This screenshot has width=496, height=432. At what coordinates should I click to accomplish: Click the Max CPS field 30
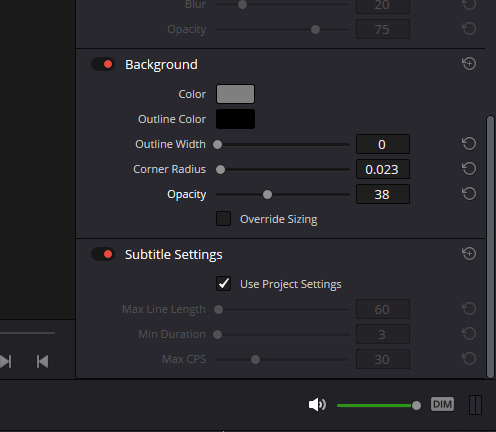coord(383,359)
